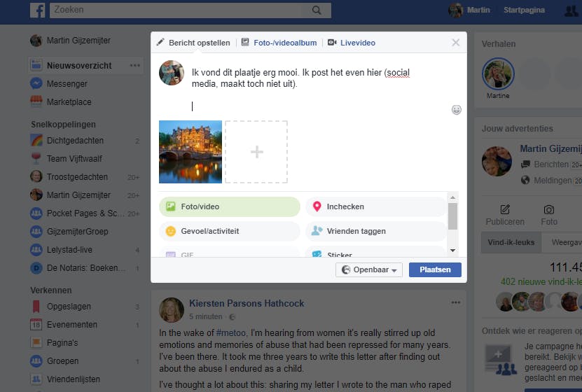This screenshot has width=582, height=392.
Task: Click Meldingen under Jouw advertenties
Action: (x=552, y=181)
